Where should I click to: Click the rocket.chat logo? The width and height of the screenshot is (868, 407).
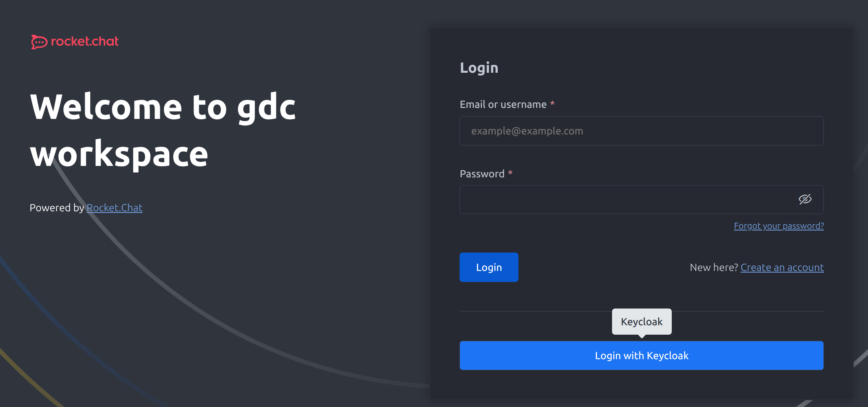point(75,42)
